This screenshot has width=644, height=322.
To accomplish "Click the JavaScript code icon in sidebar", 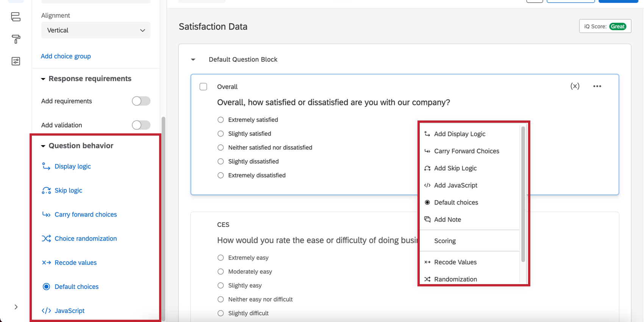I will click(x=46, y=311).
